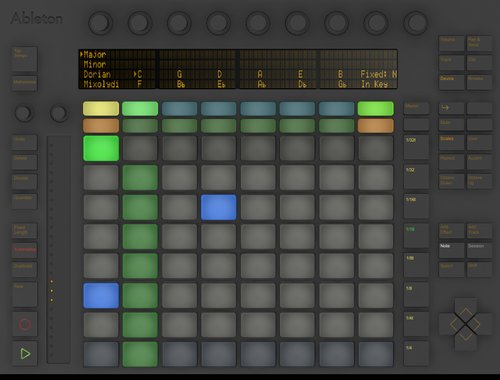
Task: Click the Add Effect button
Action: pyautogui.click(x=451, y=231)
